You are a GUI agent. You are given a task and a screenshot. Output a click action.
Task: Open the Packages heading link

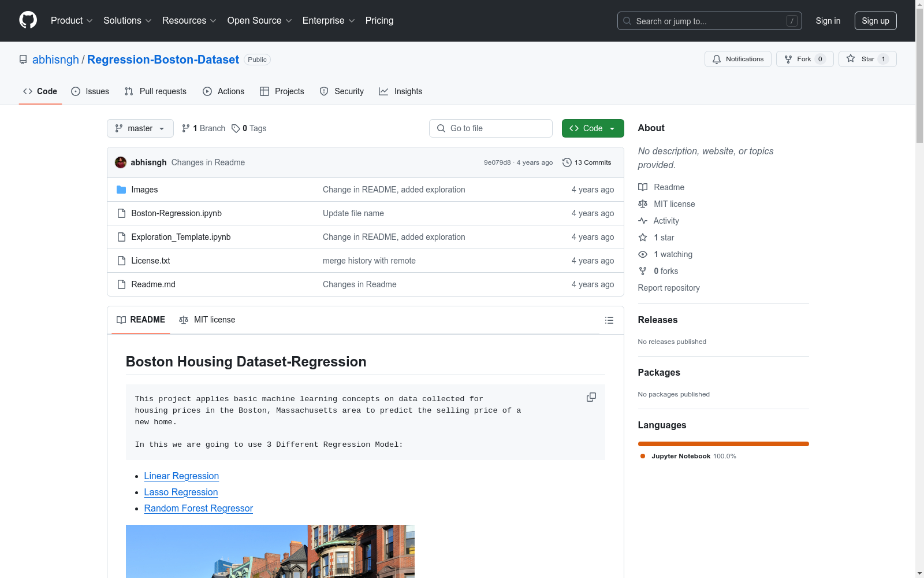659,372
